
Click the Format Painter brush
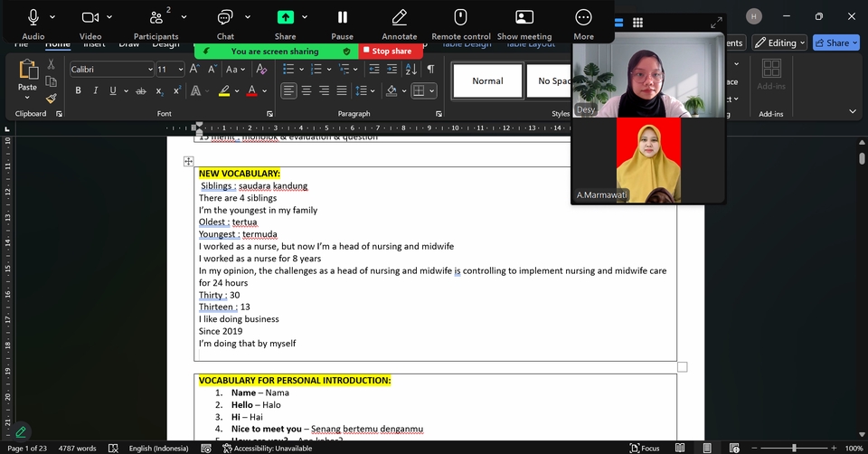(51, 99)
